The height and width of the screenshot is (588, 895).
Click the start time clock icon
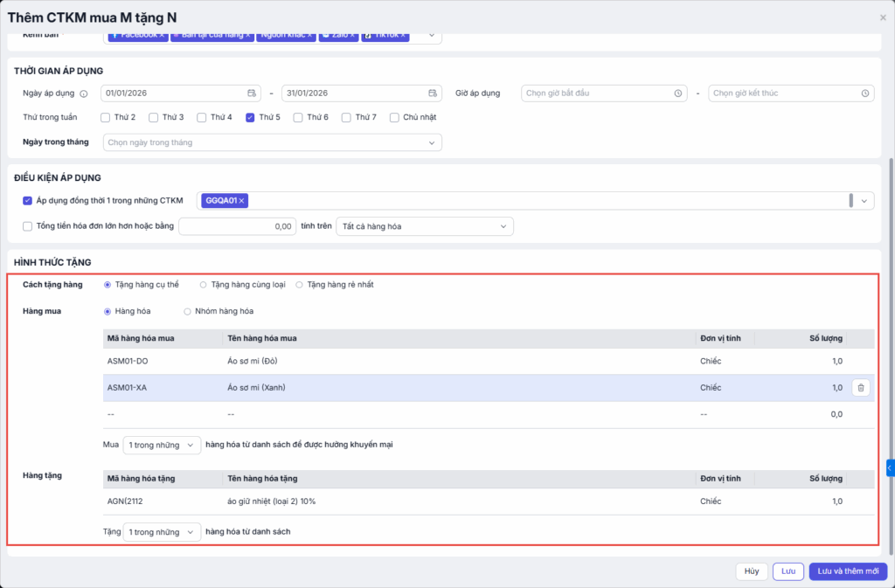[678, 93]
